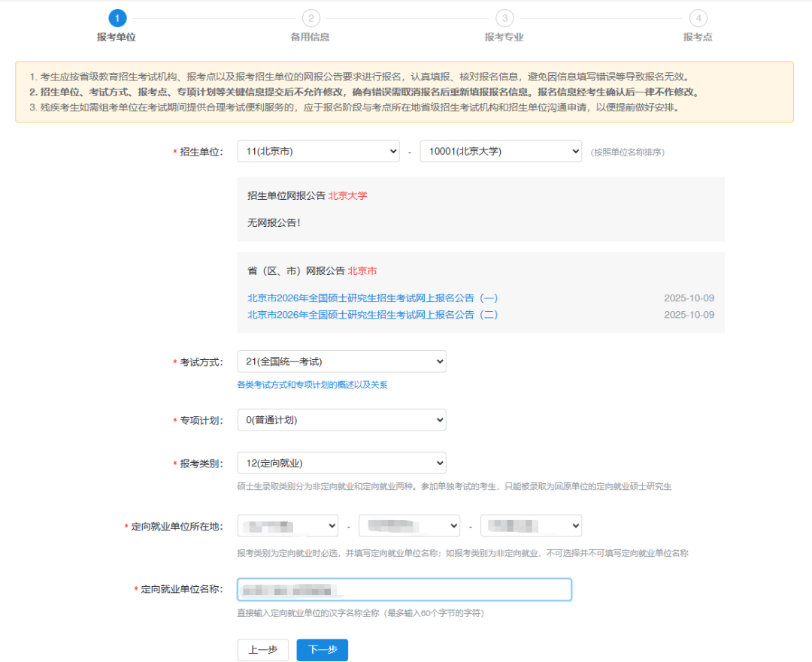Click the 定向就业单位名称 text input field

[404, 590]
